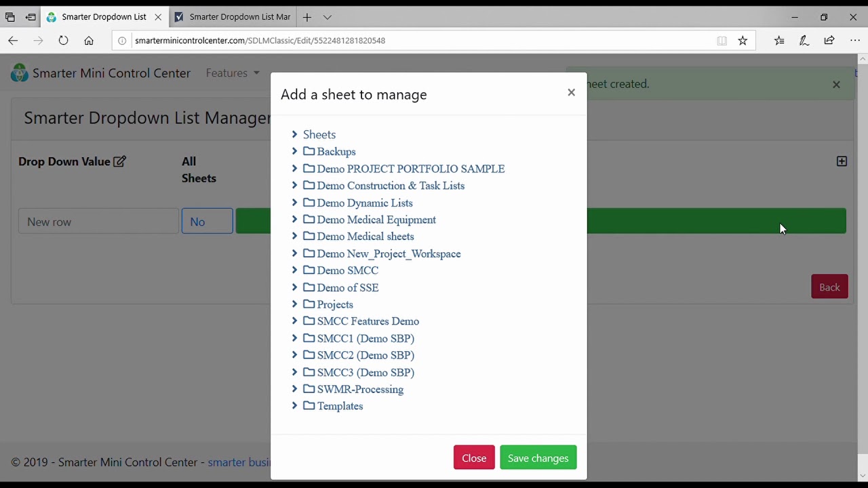Click the set tabs aside icon
868x488 pixels.
pos(31,17)
